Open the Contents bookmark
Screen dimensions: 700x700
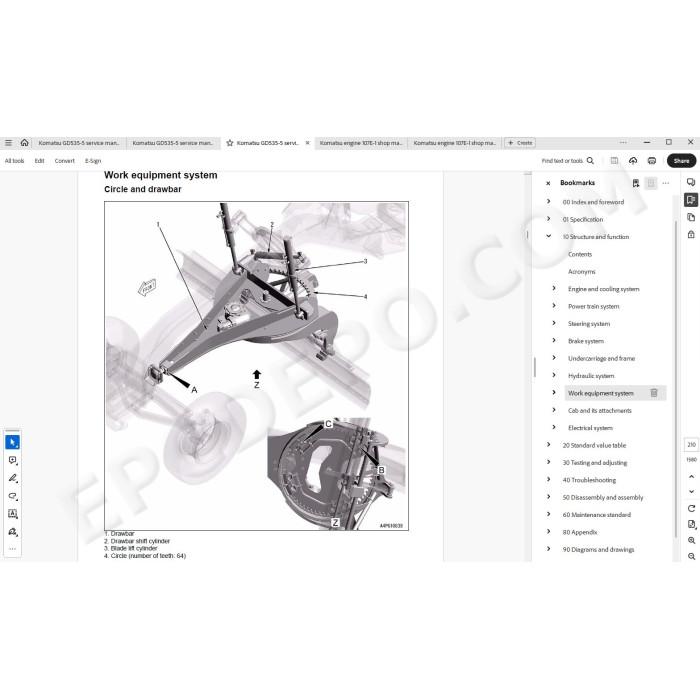[x=580, y=254]
